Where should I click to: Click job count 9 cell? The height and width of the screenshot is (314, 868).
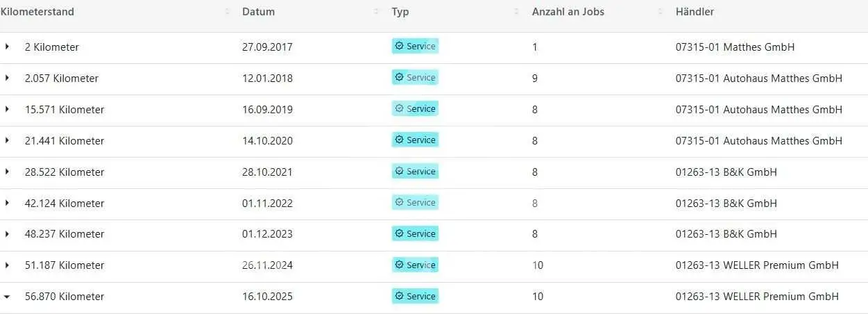(x=535, y=78)
